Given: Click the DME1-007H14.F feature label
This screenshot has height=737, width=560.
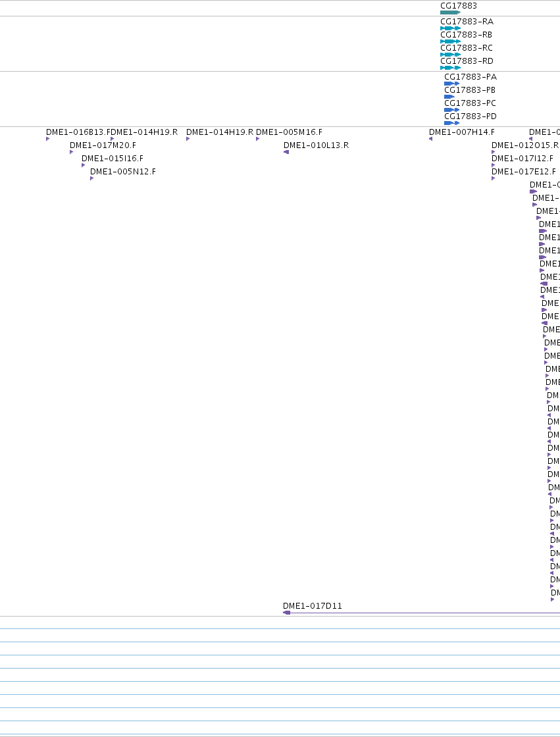Looking at the screenshot, I should click(x=462, y=132).
